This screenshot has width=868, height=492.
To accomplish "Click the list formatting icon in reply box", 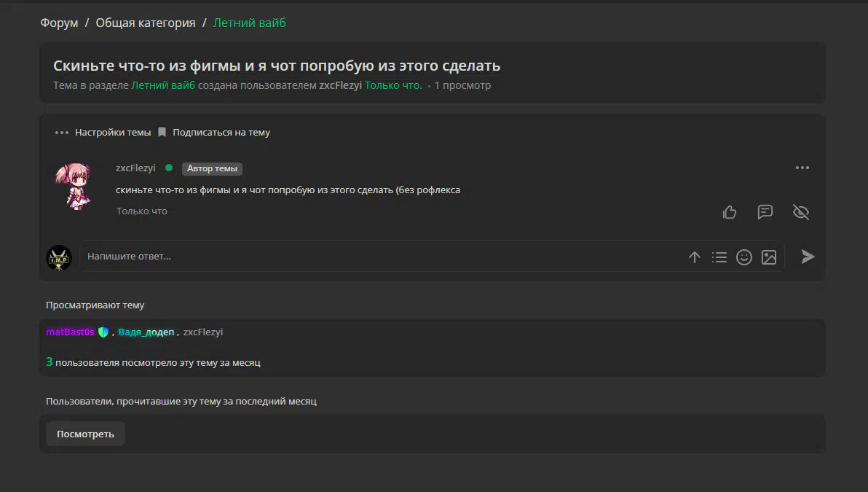I will click(719, 257).
